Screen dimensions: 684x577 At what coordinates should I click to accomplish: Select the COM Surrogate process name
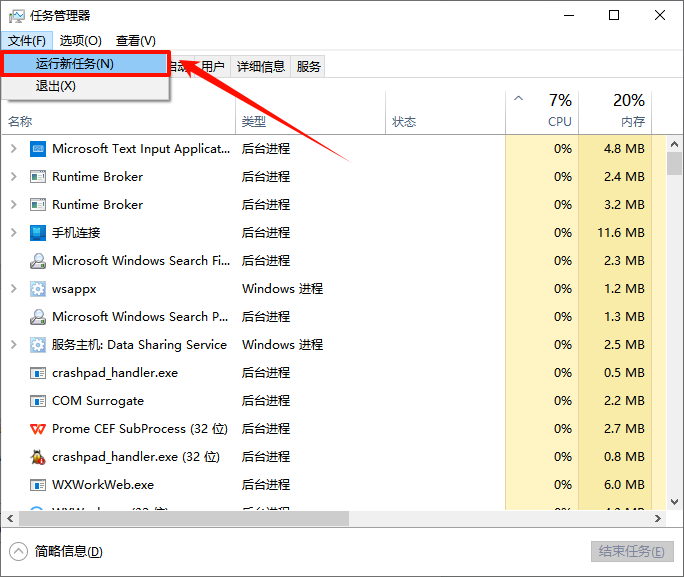(x=98, y=401)
